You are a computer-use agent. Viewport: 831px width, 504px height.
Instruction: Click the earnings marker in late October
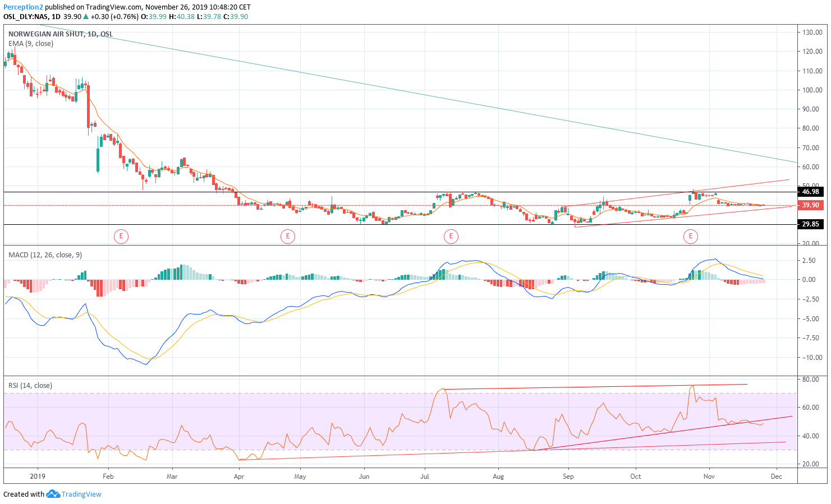coord(690,237)
